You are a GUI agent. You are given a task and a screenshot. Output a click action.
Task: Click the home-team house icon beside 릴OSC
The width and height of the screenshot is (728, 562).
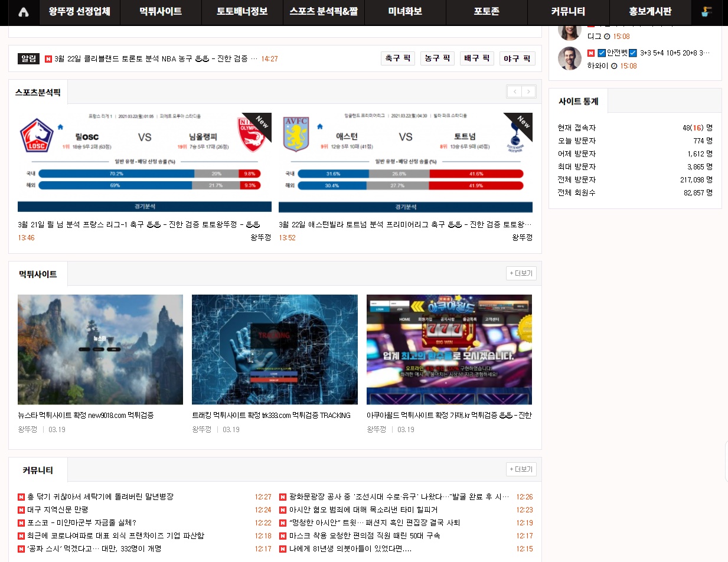tap(60, 126)
